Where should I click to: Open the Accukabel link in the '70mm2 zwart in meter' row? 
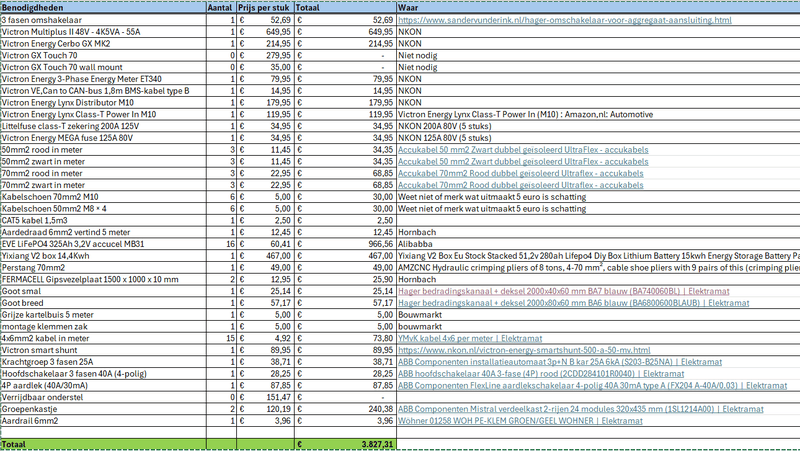click(x=520, y=185)
